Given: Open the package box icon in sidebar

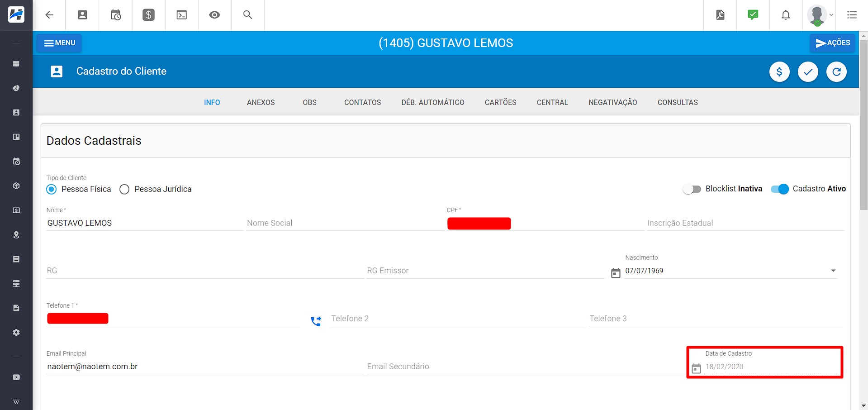Looking at the screenshot, I should 16,186.
